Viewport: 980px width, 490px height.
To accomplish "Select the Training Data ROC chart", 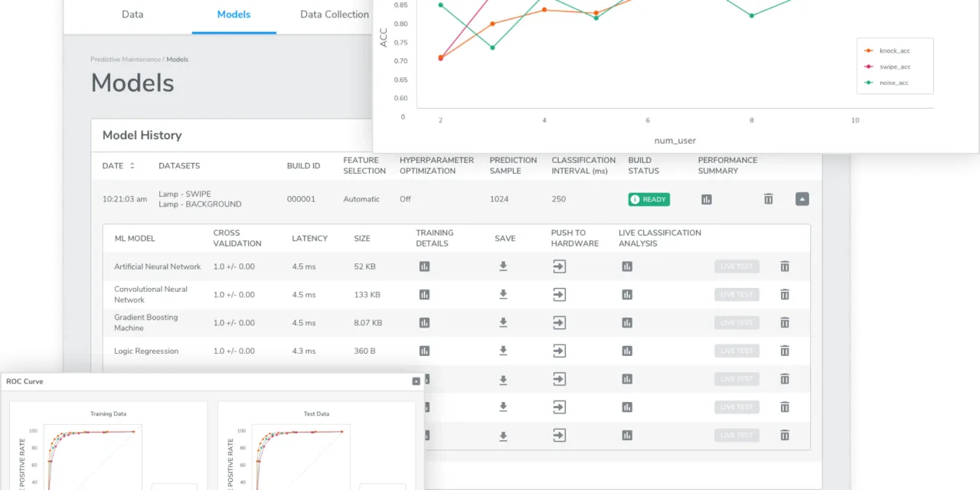I will click(109, 446).
